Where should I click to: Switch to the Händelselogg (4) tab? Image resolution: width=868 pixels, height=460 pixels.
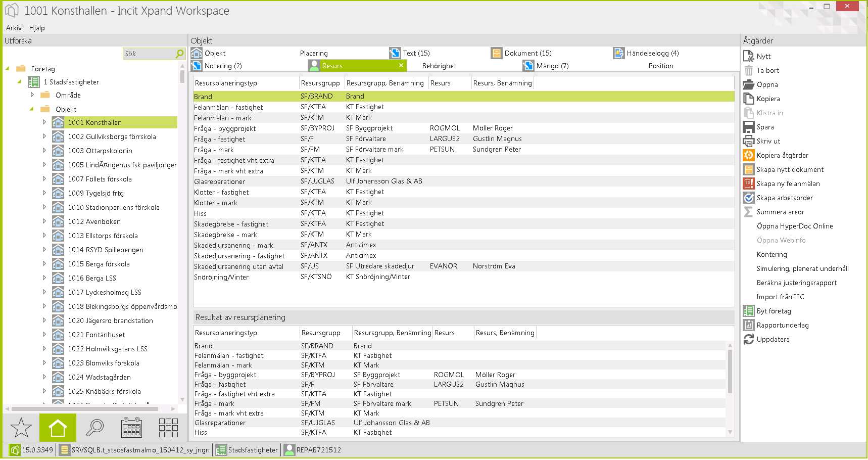tap(646, 53)
